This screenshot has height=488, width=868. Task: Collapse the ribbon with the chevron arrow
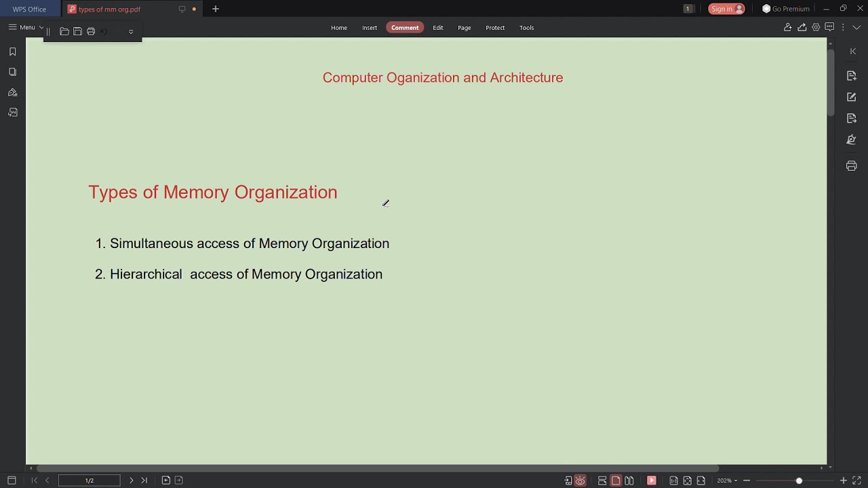point(856,28)
